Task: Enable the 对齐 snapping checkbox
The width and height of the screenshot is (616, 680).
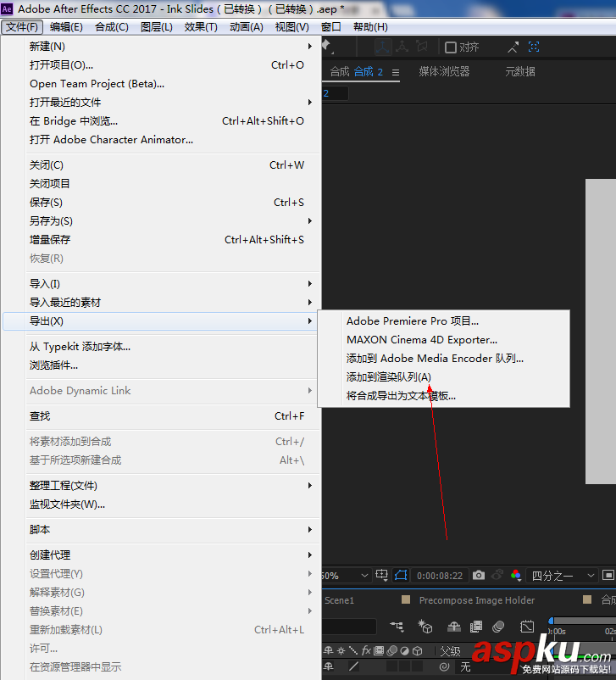Action: [451, 47]
